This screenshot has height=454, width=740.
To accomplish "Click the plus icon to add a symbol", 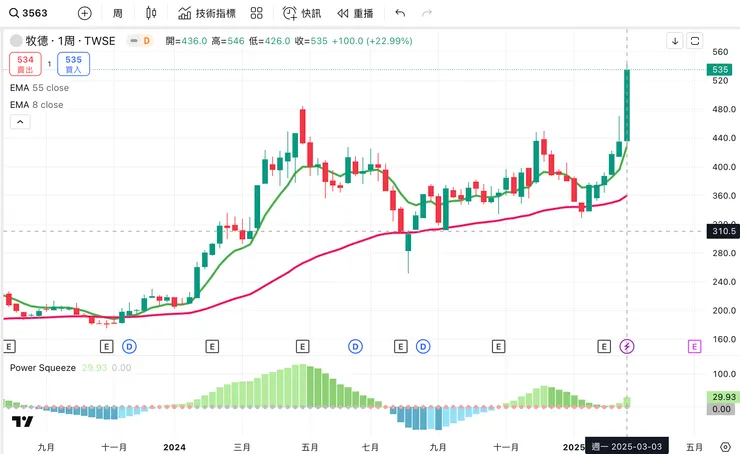I will coord(84,13).
